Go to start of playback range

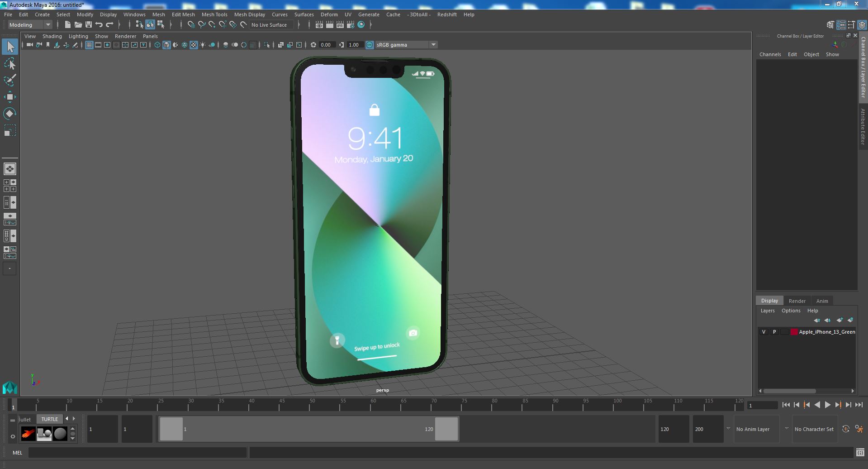coord(786,405)
